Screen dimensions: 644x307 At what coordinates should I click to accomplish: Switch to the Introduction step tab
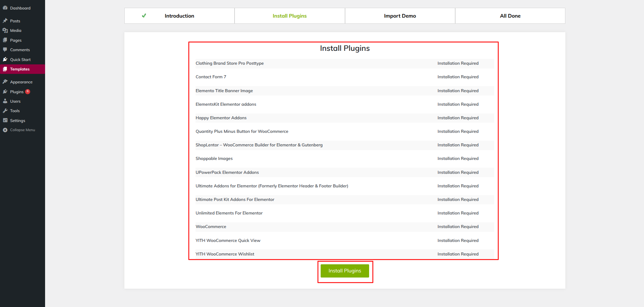point(179,16)
